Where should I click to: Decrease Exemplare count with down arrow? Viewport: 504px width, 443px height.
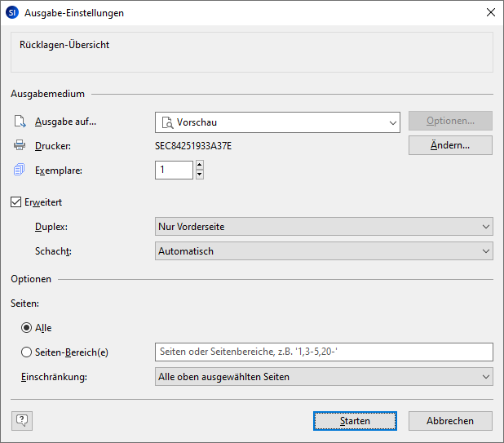[199, 174]
